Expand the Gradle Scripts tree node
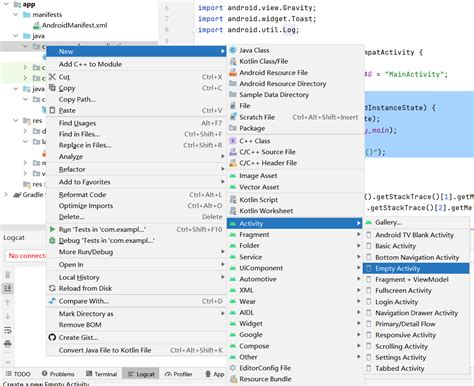474x386 pixels. (x=6, y=195)
